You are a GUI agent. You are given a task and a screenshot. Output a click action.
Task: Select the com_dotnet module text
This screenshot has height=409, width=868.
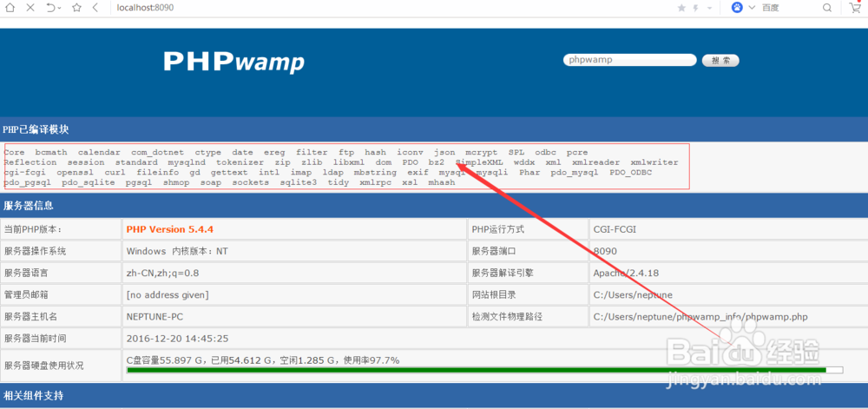157,152
